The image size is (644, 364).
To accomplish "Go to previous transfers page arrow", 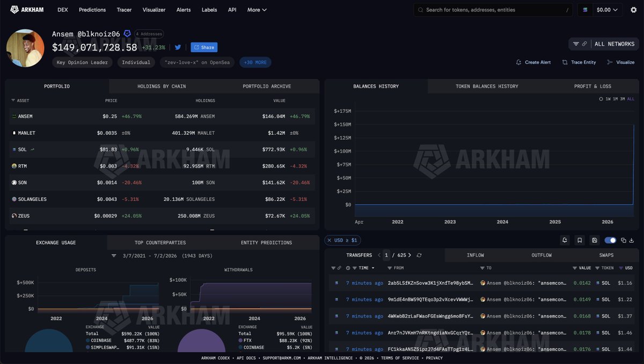I will [x=379, y=255].
